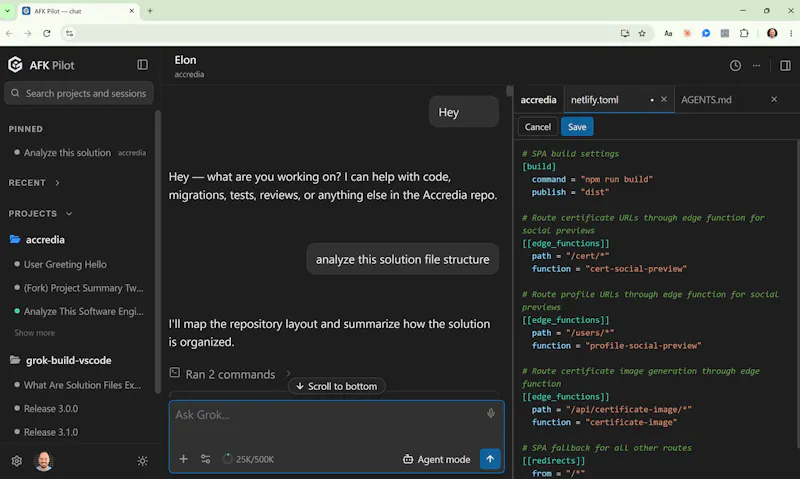Expand the Ran 2 commands details

[288, 374]
